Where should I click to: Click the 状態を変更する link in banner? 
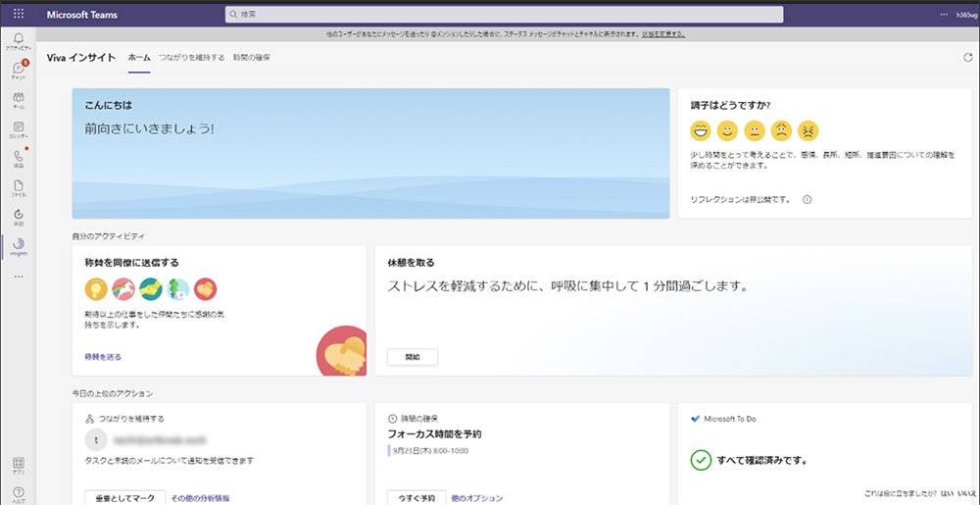pos(663,34)
